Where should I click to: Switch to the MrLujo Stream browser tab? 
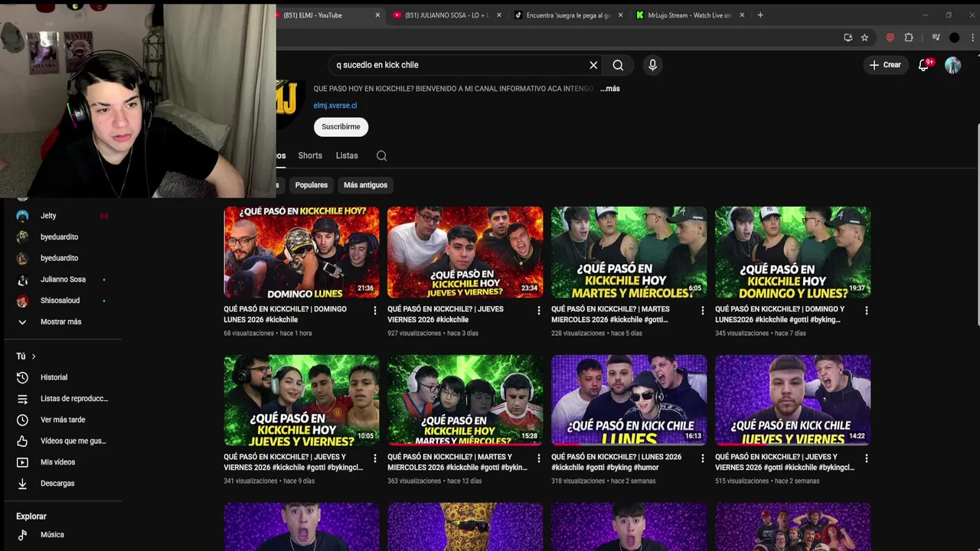(x=689, y=15)
